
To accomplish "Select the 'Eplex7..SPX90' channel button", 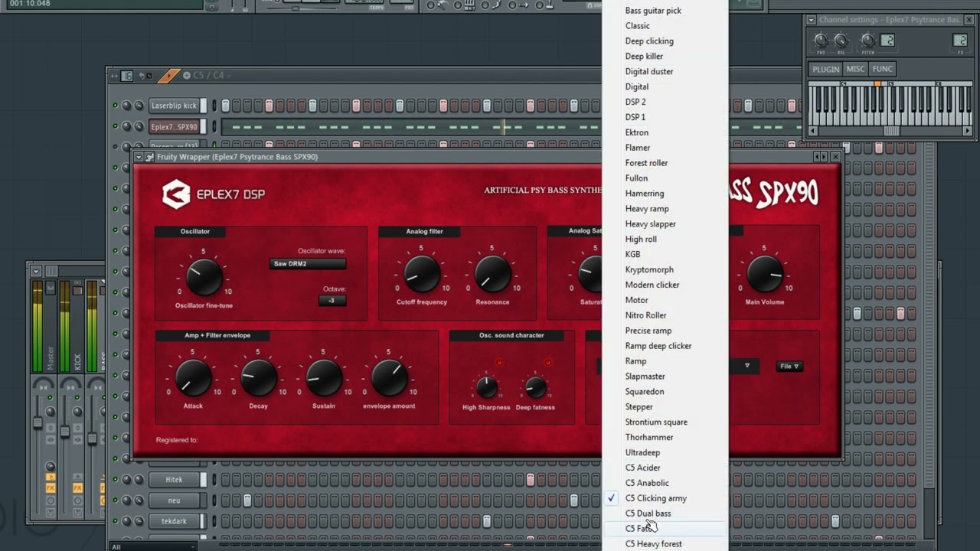I will click(174, 127).
